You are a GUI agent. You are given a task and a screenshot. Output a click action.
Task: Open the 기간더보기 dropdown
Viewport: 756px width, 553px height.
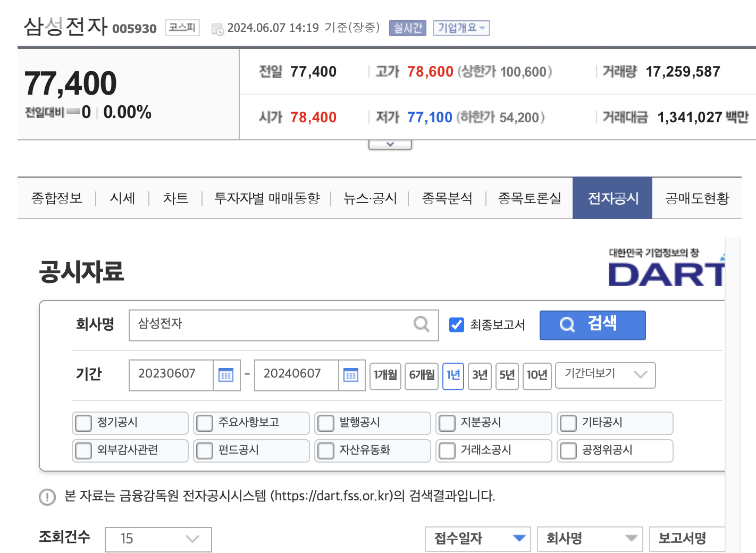606,375
